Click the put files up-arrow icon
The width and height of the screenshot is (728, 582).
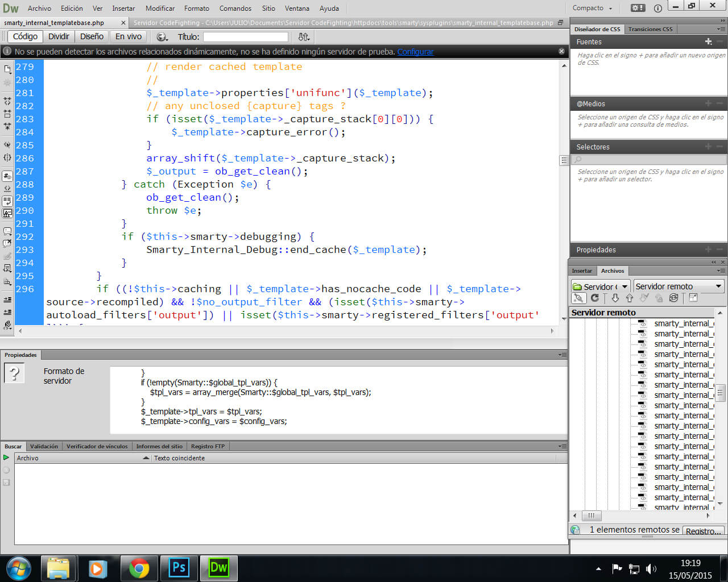629,298
